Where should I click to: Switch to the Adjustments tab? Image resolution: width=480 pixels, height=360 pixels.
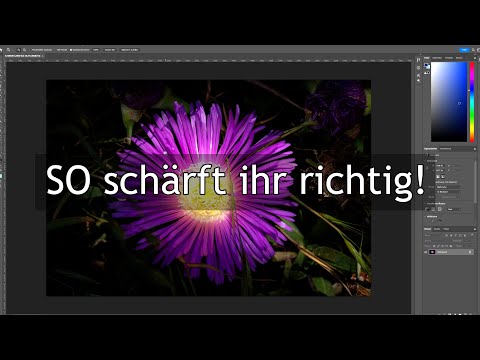coord(445,149)
